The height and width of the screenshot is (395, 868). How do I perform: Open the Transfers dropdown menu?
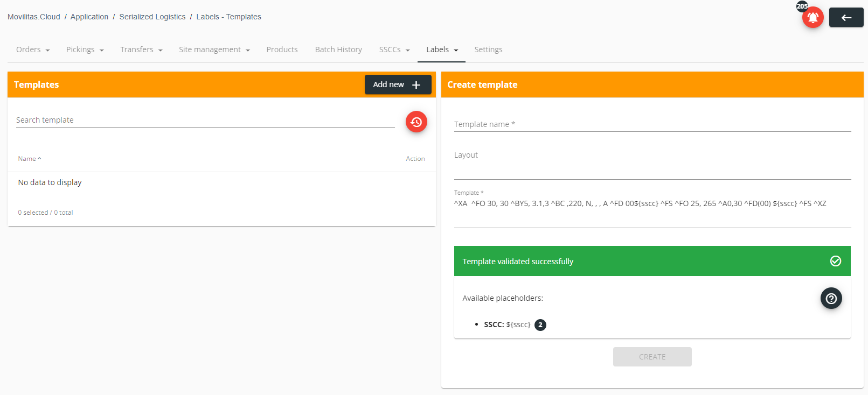pyautogui.click(x=141, y=50)
